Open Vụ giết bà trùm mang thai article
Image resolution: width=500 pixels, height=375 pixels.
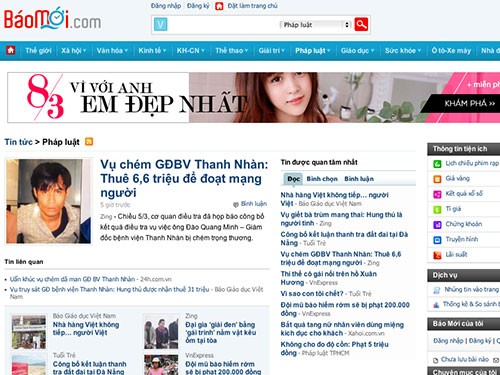click(x=341, y=219)
